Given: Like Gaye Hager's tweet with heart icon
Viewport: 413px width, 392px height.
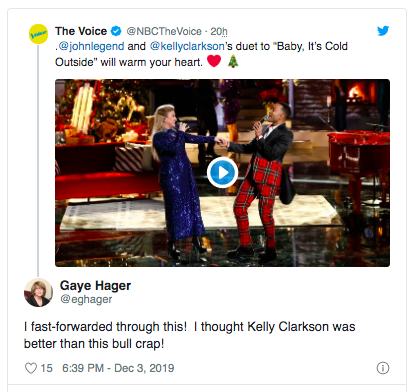Looking at the screenshot, I should pos(31,368).
